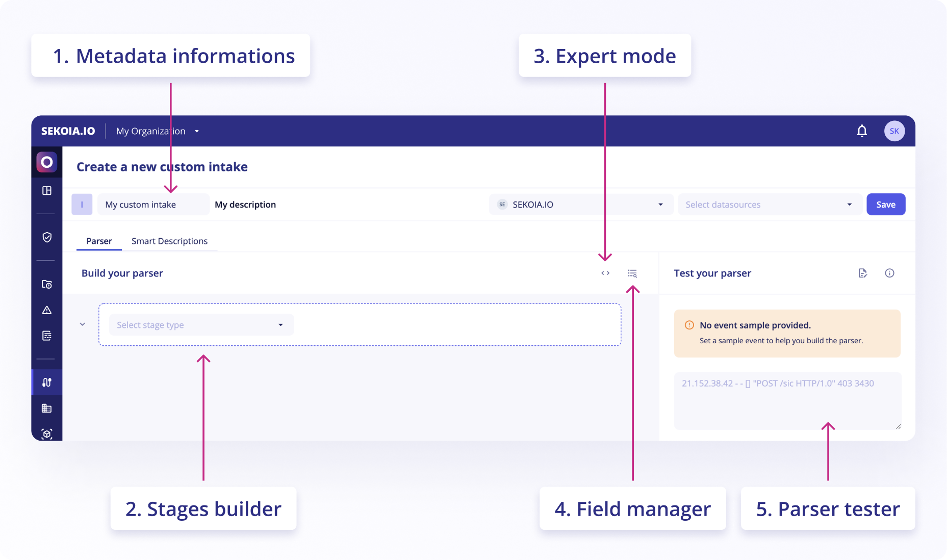The height and width of the screenshot is (560, 947).
Task: Click the event sample text area
Action: click(787, 401)
